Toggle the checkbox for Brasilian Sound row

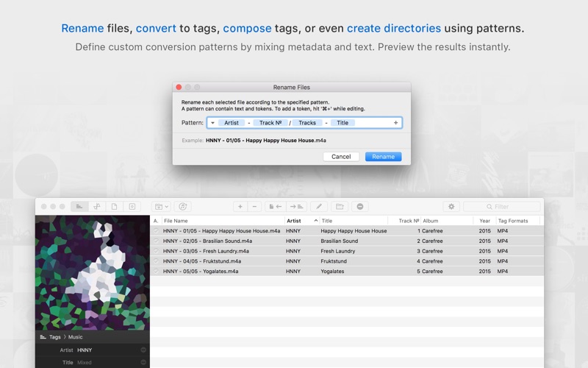[x=156, y=241]
